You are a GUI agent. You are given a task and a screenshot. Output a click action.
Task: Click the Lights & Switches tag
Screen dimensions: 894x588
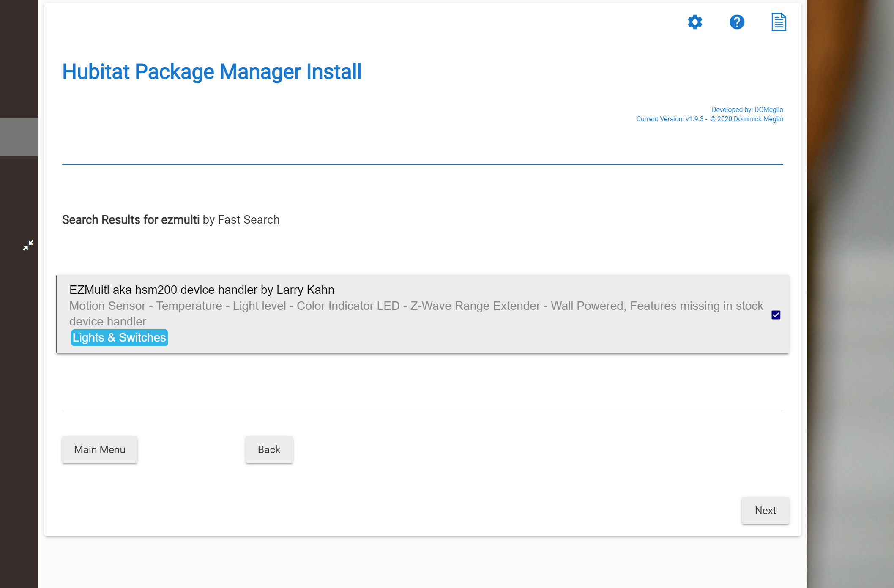point(119,338)
